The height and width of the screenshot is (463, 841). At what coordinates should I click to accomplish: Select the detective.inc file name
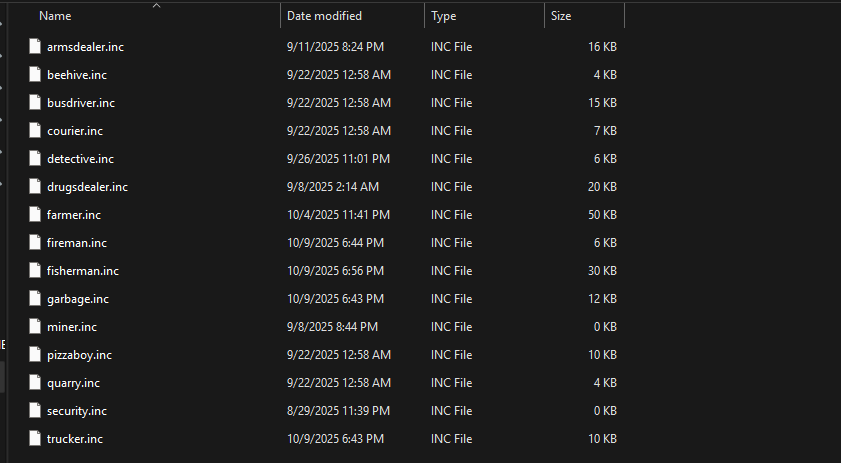coord(80,159)
